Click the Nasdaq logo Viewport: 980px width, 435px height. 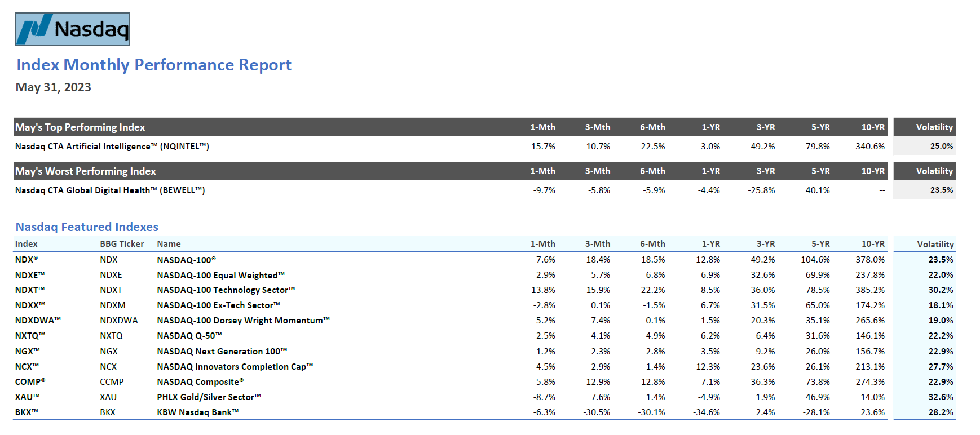pyautogui.click(x=72, y=29)
